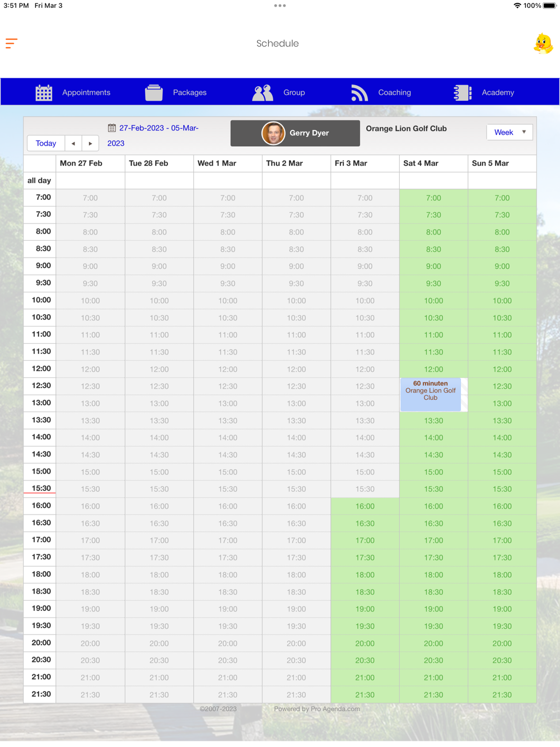This screenshot has width=560, height=747.
Task: Book the Fri 3 Mar 16:00 slot
Action: point(365,506)
